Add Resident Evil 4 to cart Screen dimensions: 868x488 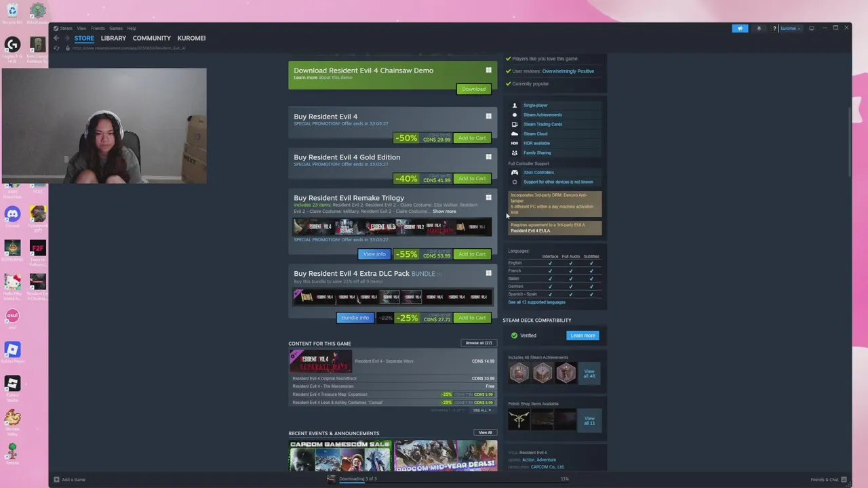[x=472, y=138]
